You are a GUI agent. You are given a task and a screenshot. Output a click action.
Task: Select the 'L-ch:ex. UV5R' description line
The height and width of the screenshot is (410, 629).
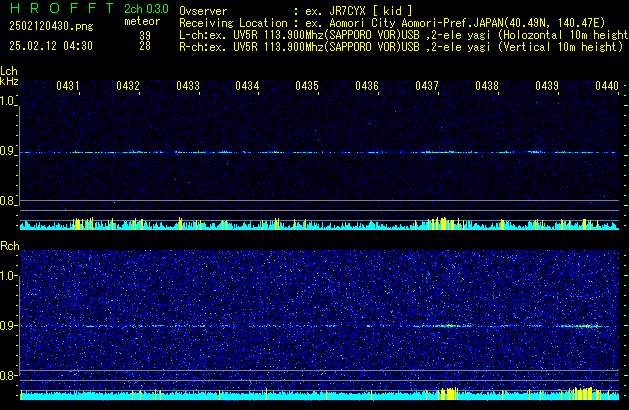404,35
